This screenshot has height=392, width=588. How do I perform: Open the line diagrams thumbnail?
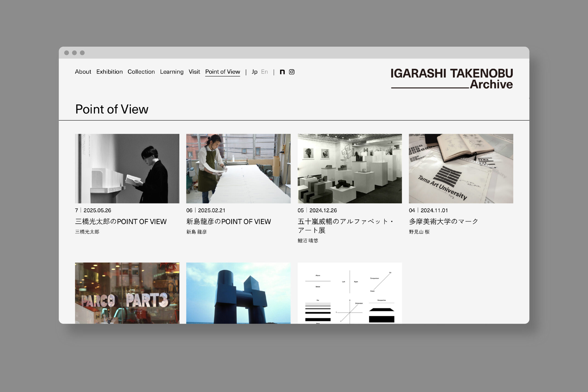[350, 293]
